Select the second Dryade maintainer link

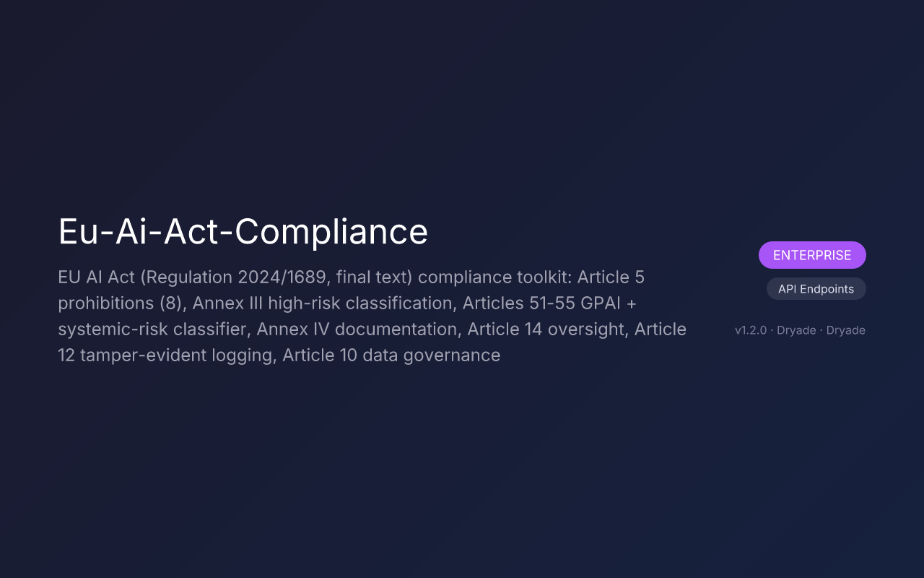click(x=844, y=330)
